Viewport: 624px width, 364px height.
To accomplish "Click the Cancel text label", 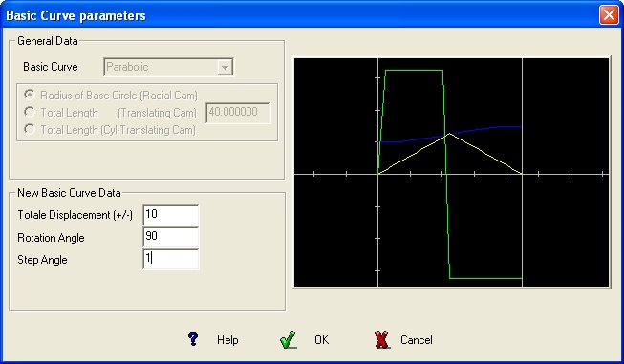I will click(417, 340).
